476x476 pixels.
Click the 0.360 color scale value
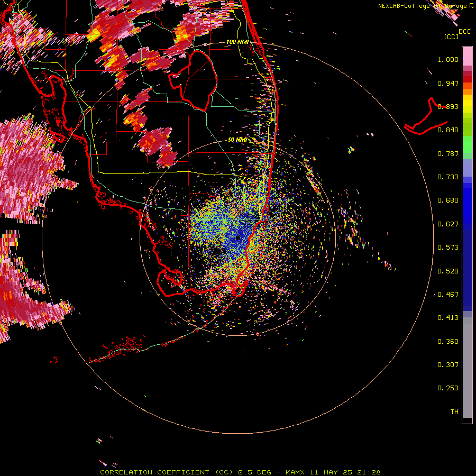[x=448, y=342]
